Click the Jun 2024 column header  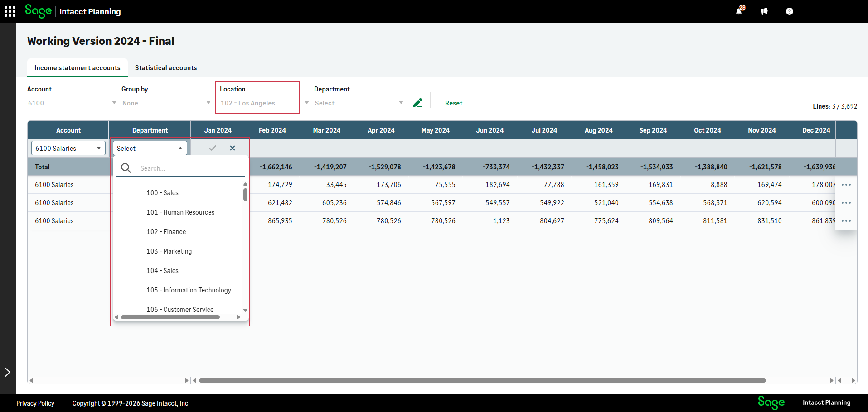[x=490, y=130]
